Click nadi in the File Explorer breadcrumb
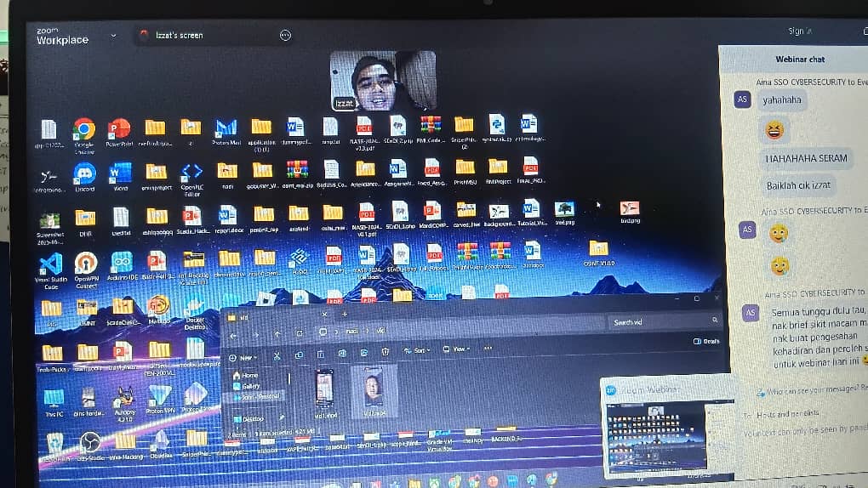 click(x=352, y=331)
